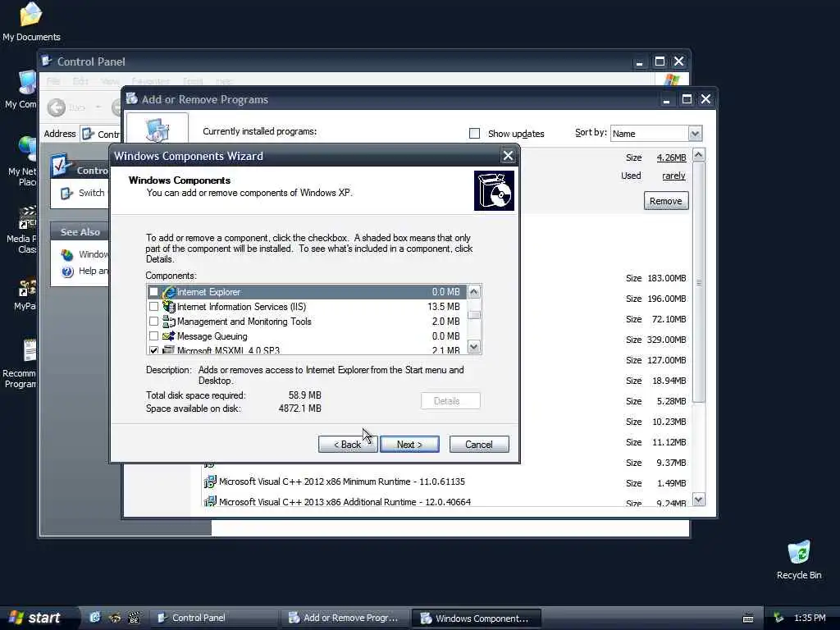Click the Next button in the wizard

(409, 444)
